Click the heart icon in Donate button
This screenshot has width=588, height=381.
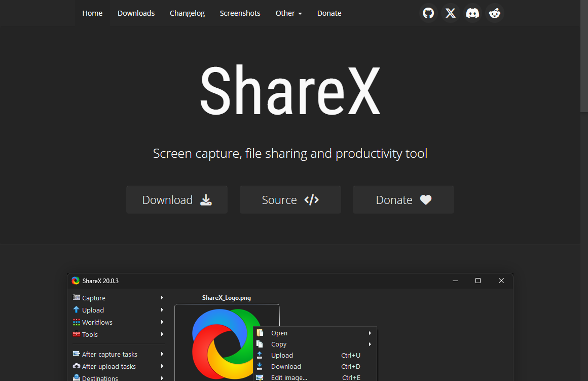tap(426, 200)
